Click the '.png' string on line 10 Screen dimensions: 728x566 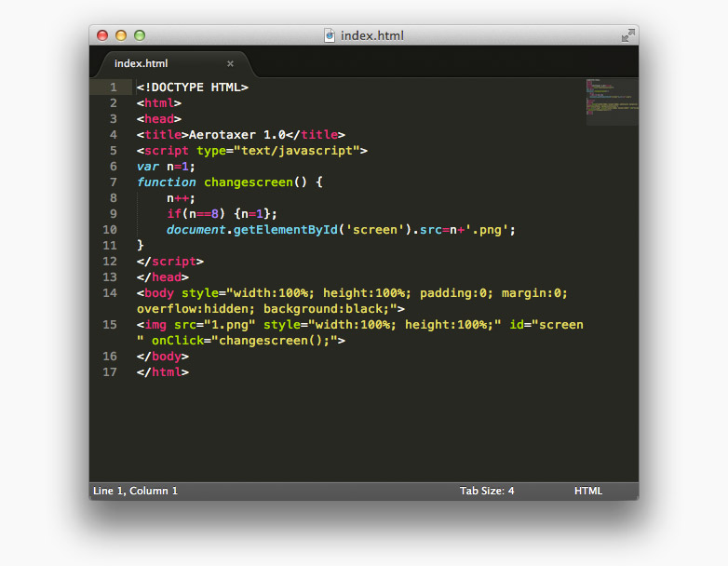(487, 229)
